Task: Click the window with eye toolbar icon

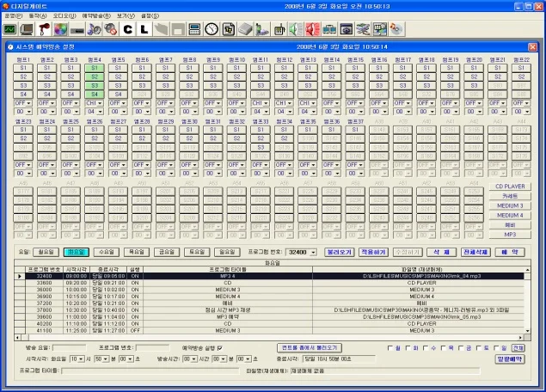Action: click(346, 29)
